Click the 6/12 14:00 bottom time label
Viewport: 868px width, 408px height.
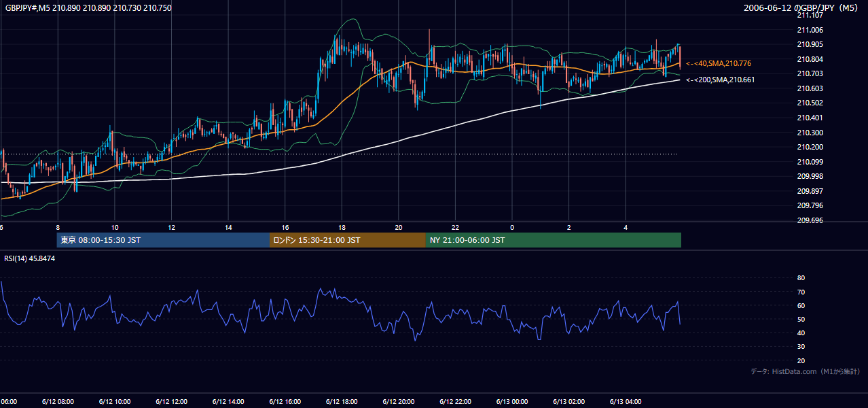(x=228, y=401)
